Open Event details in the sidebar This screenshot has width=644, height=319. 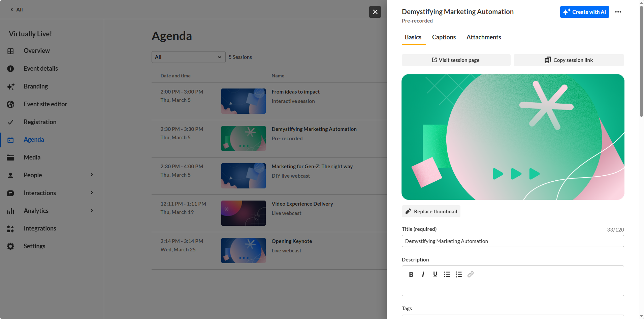tap(41, 69)
